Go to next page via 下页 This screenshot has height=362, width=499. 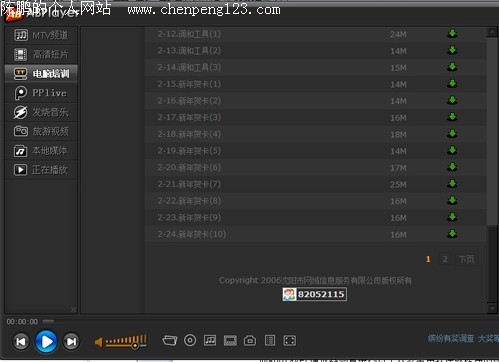466,259
